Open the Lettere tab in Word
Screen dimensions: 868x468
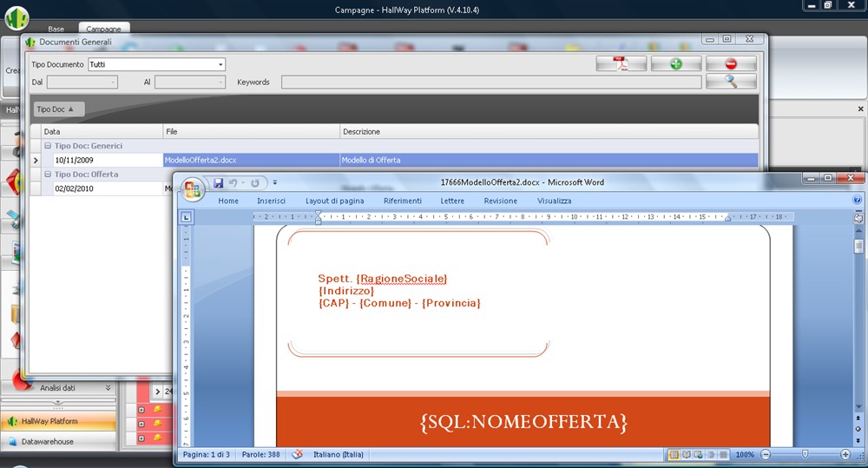pyautogui.click(x=452, y=201)
